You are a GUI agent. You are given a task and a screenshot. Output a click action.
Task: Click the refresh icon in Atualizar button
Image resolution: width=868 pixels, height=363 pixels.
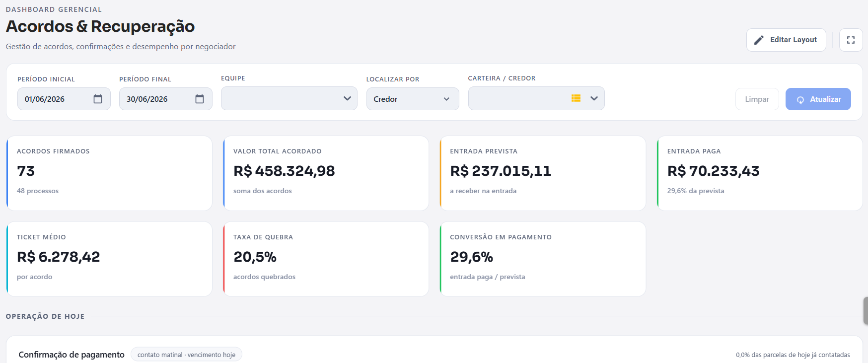click(800, 100)
